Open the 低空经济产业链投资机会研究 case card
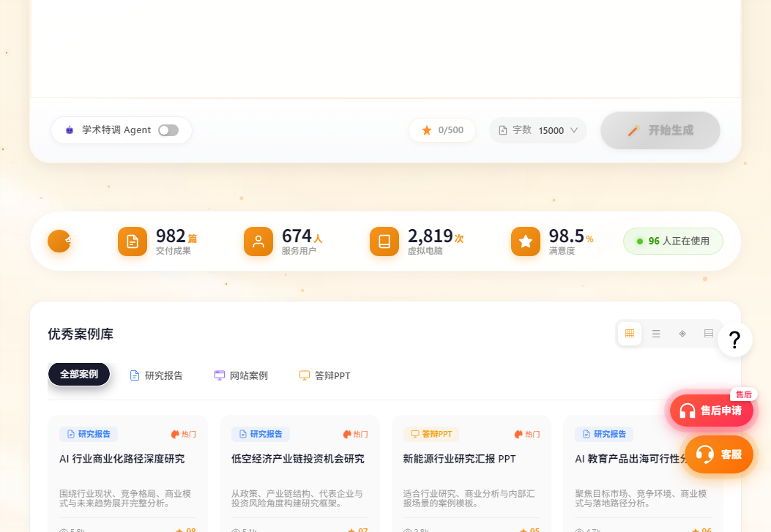Viewport: 771px width, 532px height. click(x=299, y=474)
